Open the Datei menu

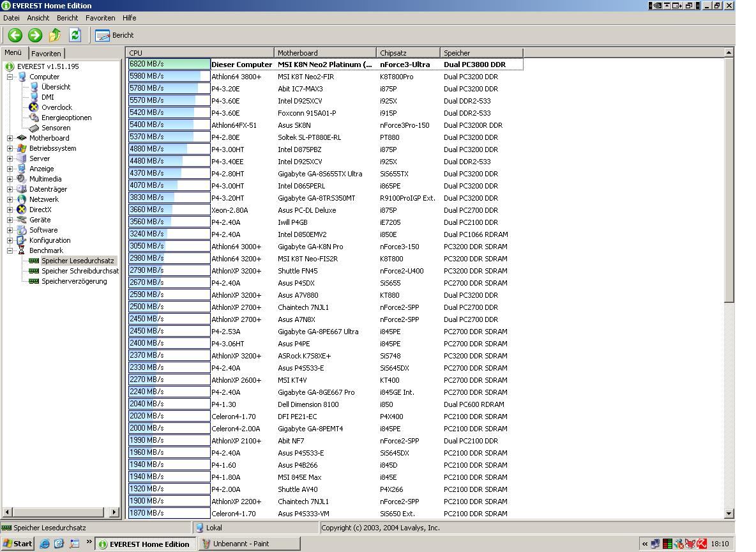pyautogui.click(x=11, y=18)
